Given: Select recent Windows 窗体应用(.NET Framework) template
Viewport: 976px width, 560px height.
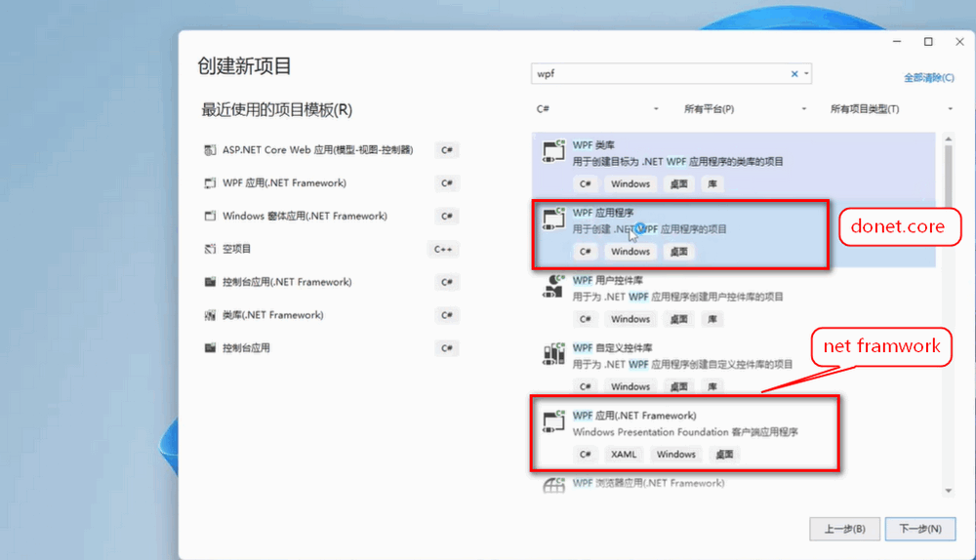Looking at the screenshot, I should (x=305, y=216).
